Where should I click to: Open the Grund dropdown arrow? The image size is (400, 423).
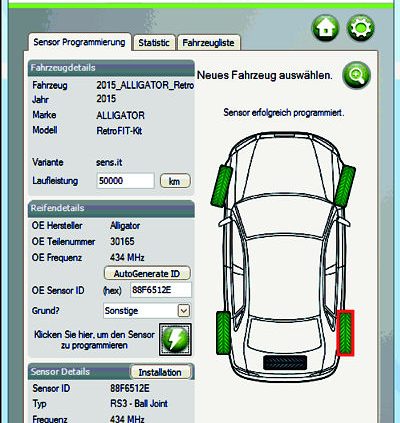click(x=184, y=311)
